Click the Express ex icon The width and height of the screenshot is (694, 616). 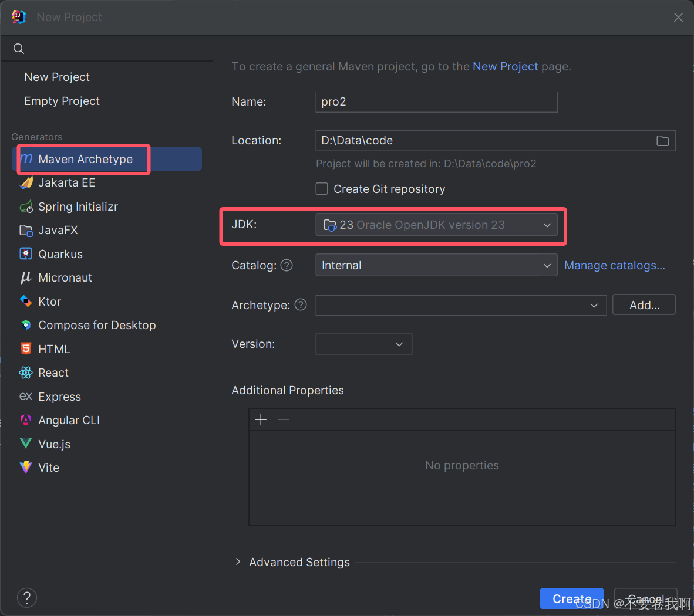(x=26, y=396)
